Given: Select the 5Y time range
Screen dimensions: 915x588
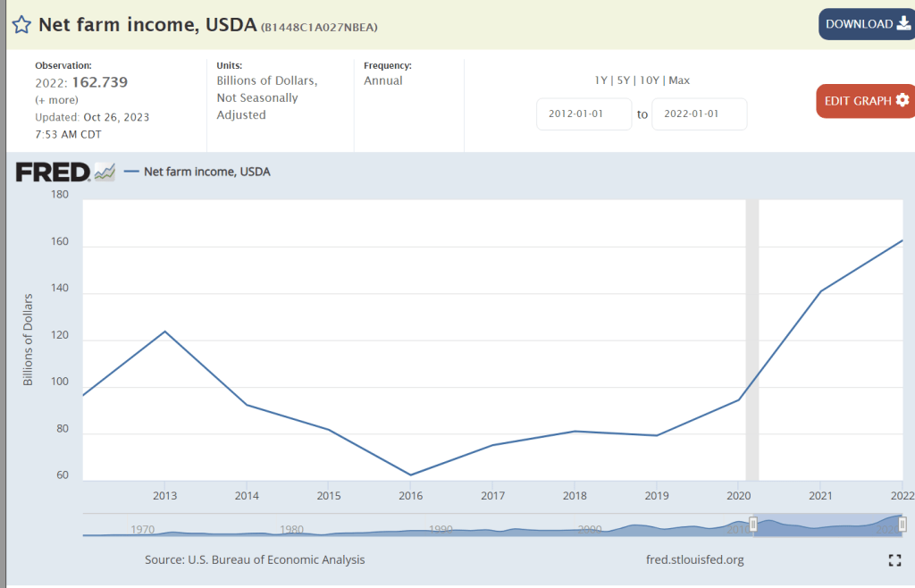Looking at the screenshot, I should 624,80.
